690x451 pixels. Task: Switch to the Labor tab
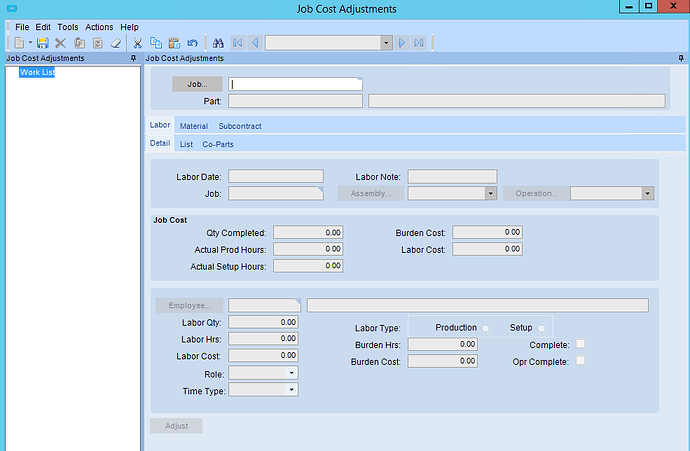(160, 125)
